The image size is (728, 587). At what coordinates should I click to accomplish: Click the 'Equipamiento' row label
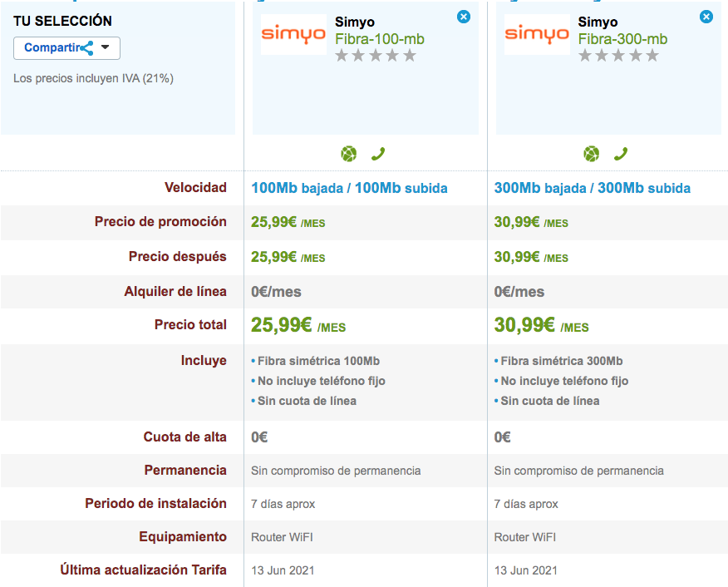[183, 537]
